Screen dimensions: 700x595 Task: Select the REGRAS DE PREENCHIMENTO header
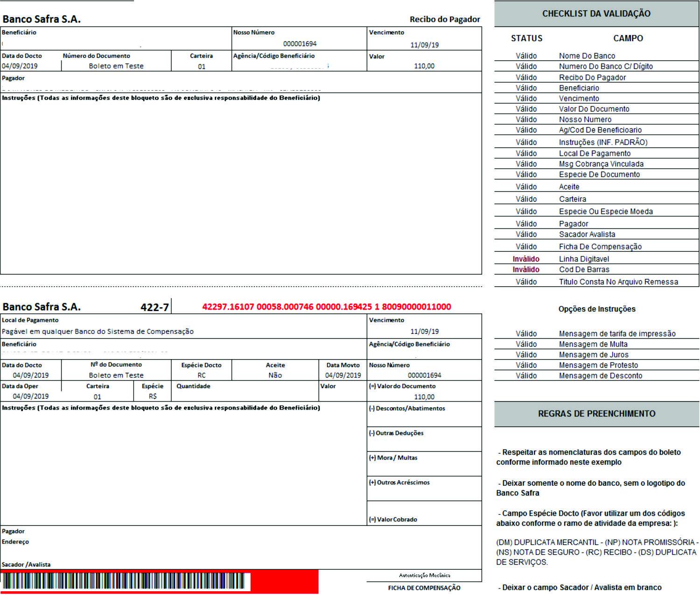[x=596, y=414]
